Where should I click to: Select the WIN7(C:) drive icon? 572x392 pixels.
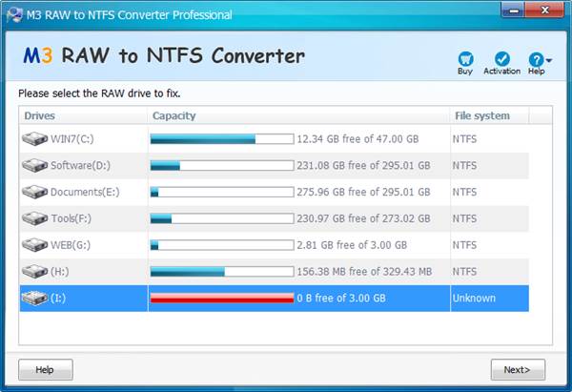(34, 138)
